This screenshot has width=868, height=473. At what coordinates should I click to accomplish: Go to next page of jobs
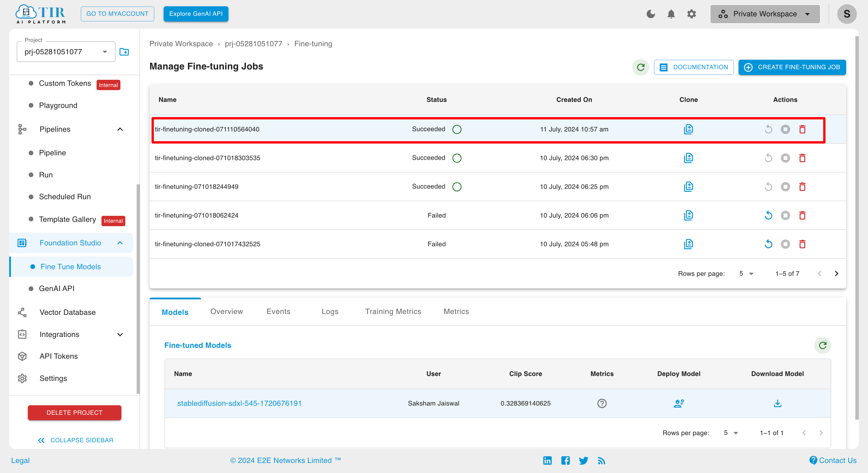tap(836, 274)
